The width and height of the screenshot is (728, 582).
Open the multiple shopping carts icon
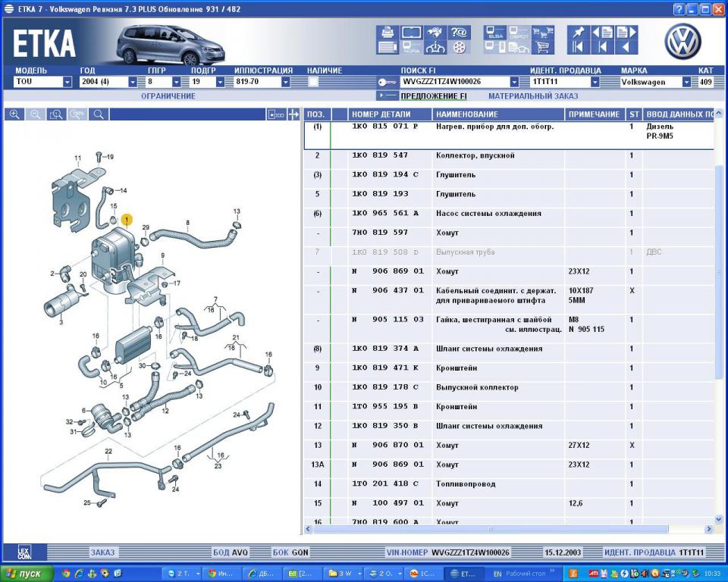pyautogui.click(x=543, y=32)
